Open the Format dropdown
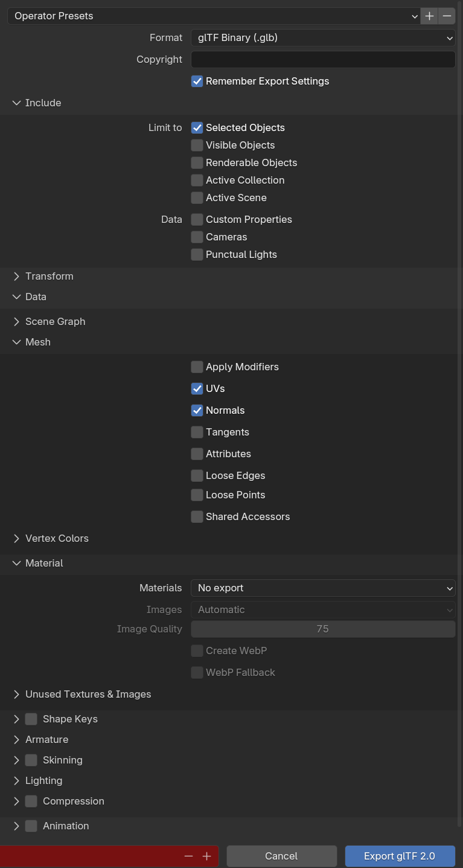 [x=322, y=37]
